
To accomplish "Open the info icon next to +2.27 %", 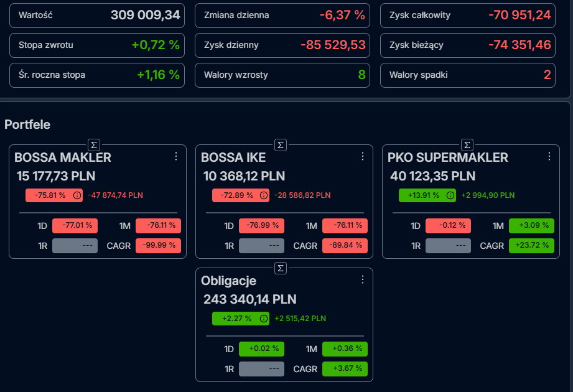I will click(x=263, y=319).
